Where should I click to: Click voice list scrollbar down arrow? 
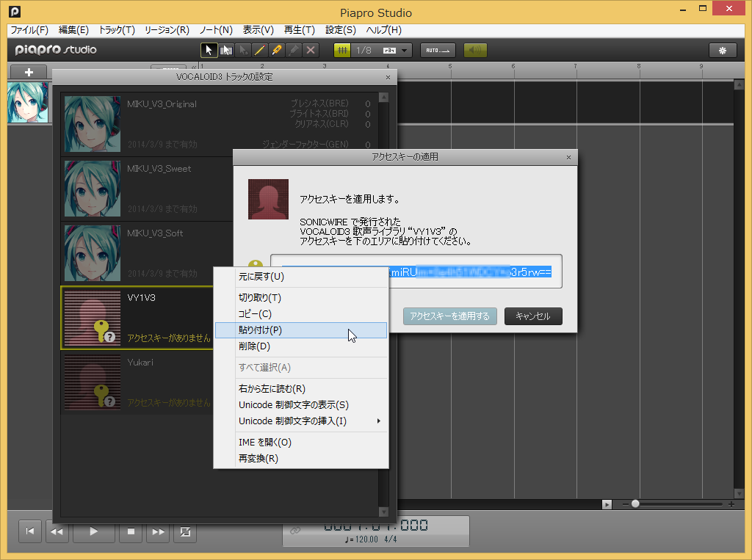click(x=383, y=512)
